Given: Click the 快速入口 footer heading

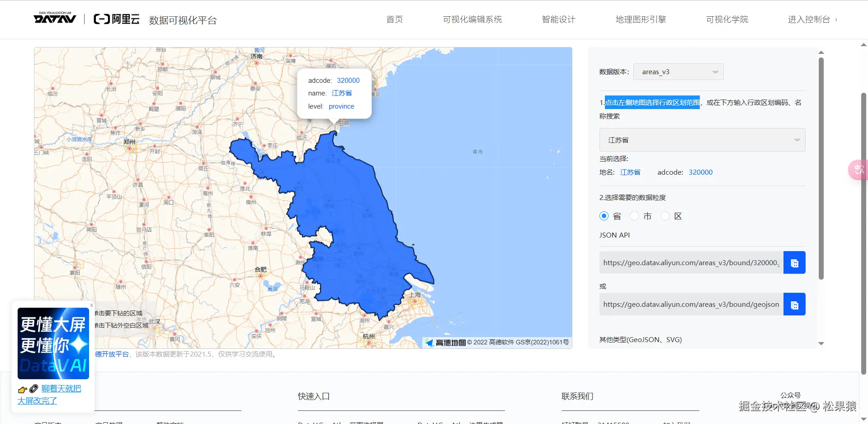Looking at the screenshot, I should coord(314,396).
